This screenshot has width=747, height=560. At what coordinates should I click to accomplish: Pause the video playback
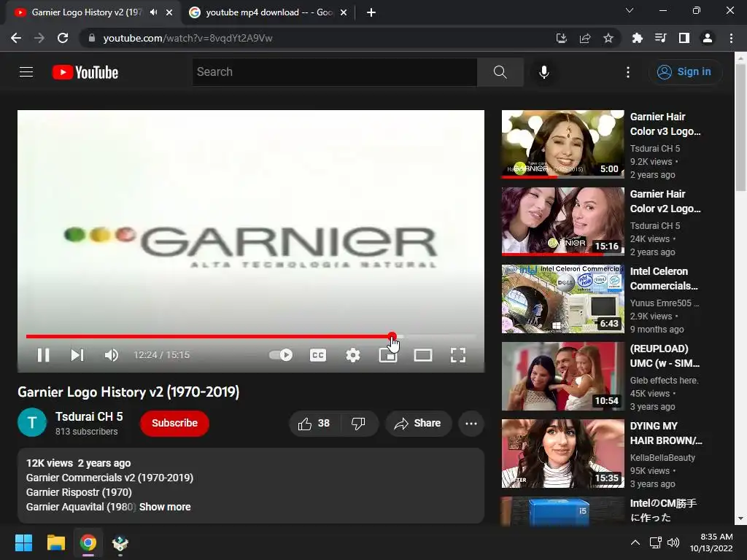[x=43, y=355]
